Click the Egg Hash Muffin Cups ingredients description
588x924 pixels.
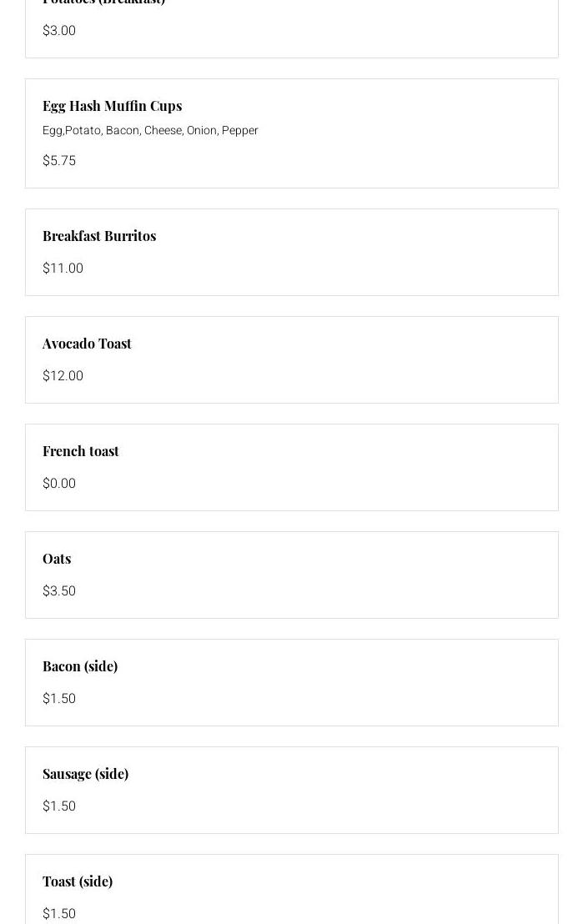coord(150,130)
